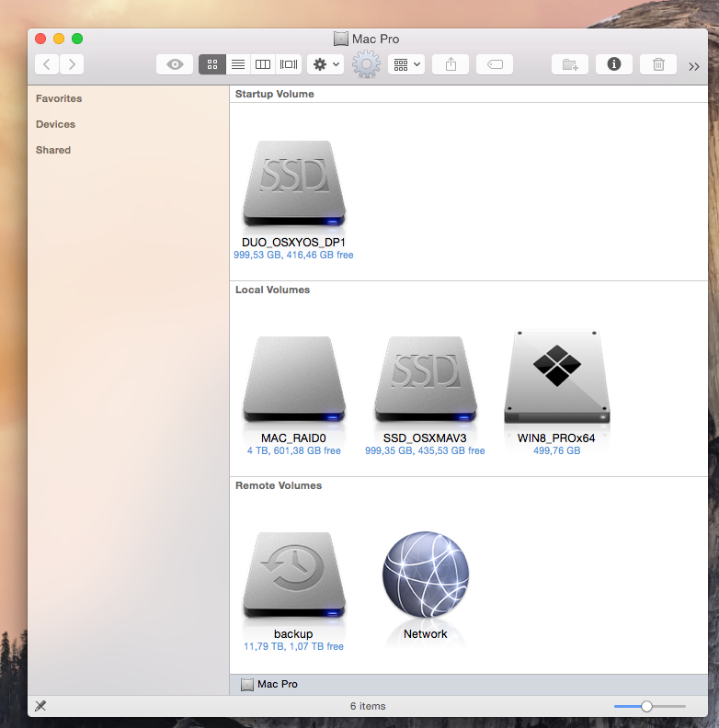
Task: Expand the Favorites sidebar section
Action: 59,98
